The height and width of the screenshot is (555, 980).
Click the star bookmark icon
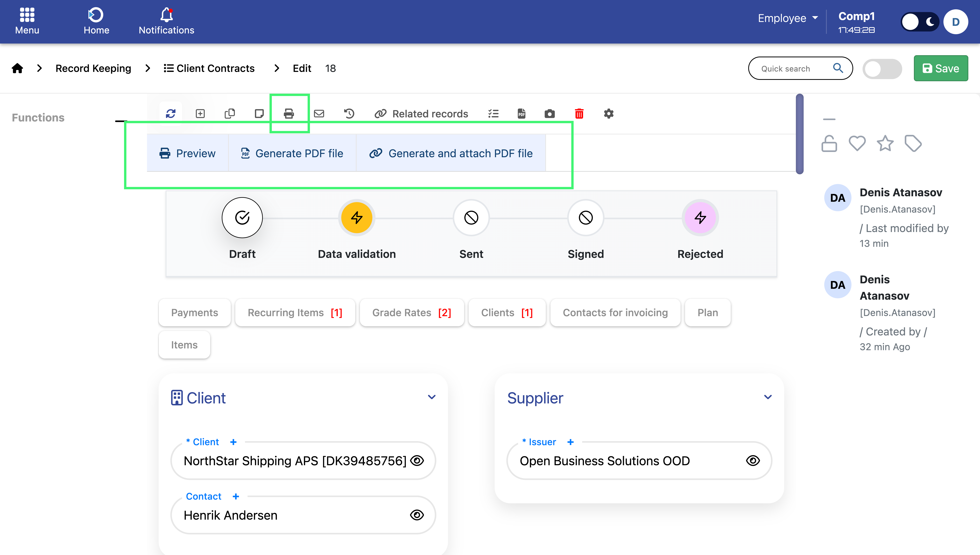885,143
